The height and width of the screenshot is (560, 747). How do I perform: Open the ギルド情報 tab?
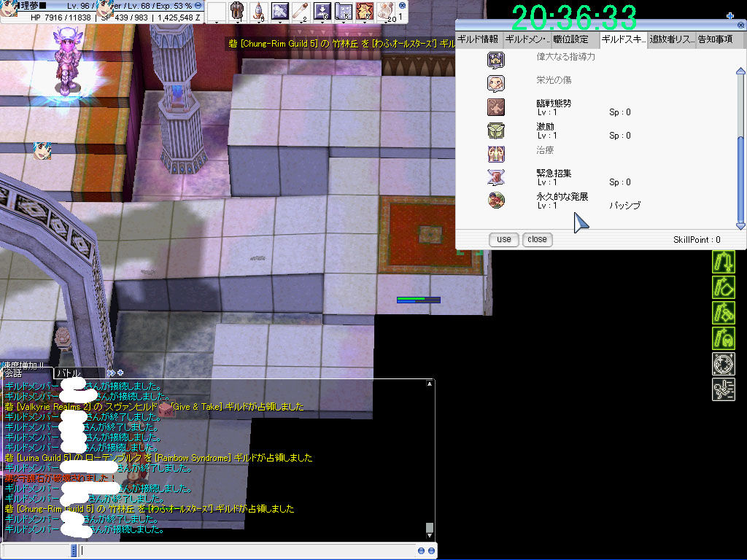click(478, 39)
